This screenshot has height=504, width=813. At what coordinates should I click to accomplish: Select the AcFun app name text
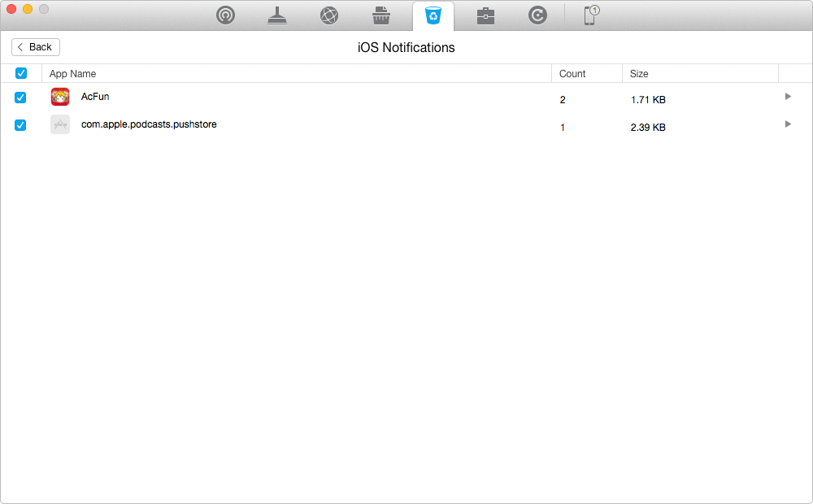tap(95, 97)
